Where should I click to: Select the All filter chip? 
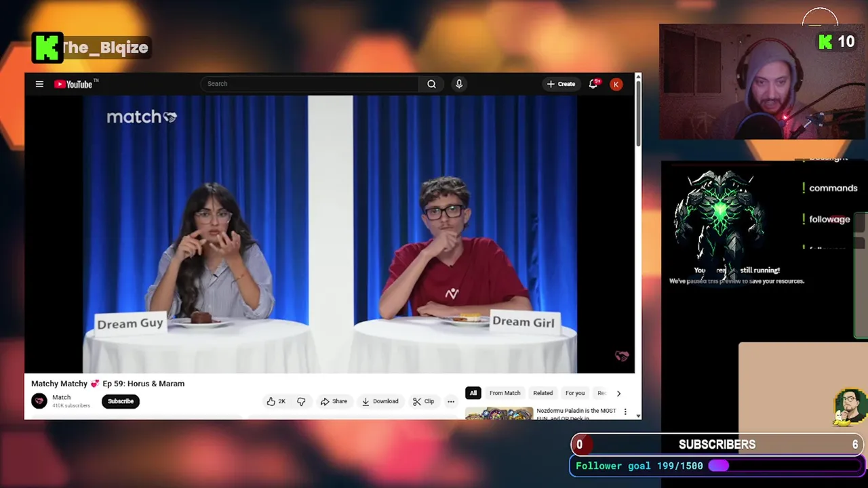coord(473,393)
